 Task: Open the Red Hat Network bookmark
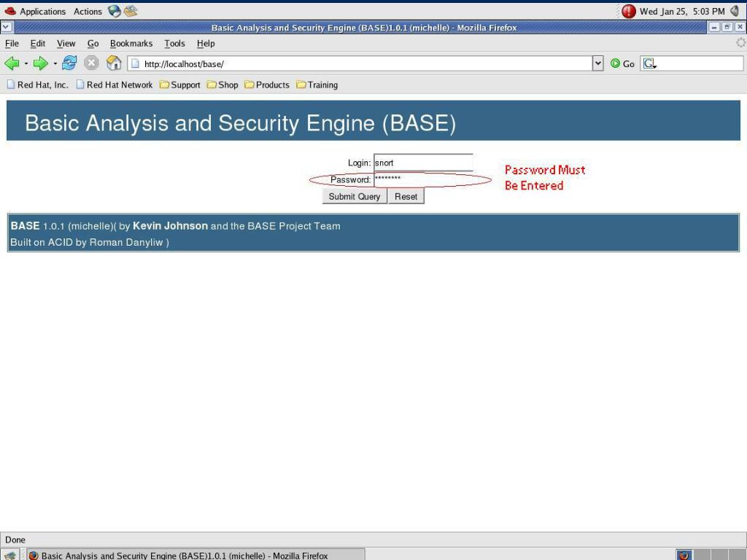pyautogui.click(x=115, y=85)
